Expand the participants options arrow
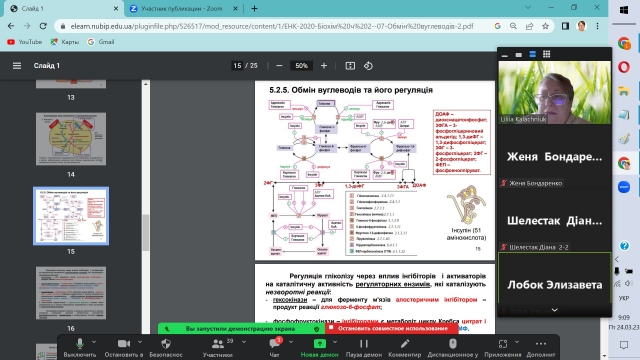The image size is (640, 360). [x=244, y=342]
